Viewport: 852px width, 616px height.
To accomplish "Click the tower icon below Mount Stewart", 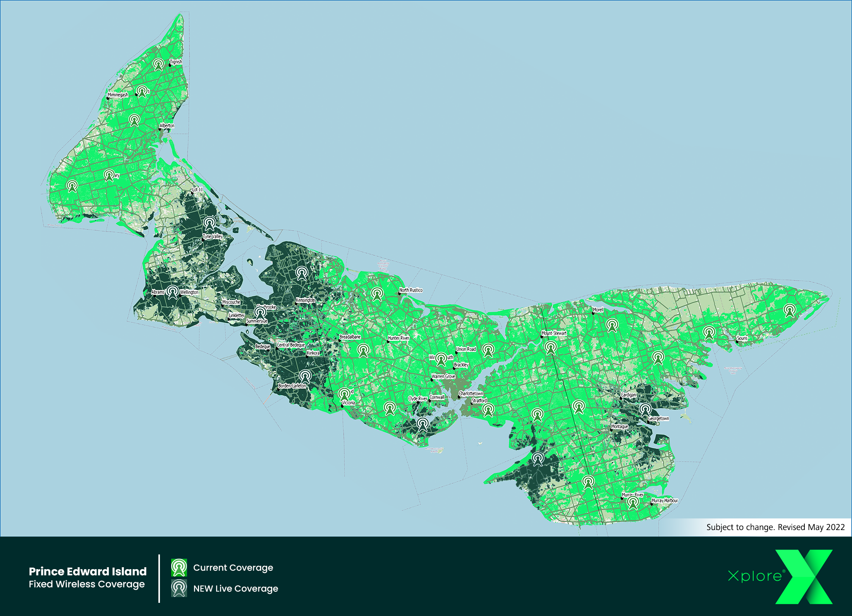I will click(551, 347).
